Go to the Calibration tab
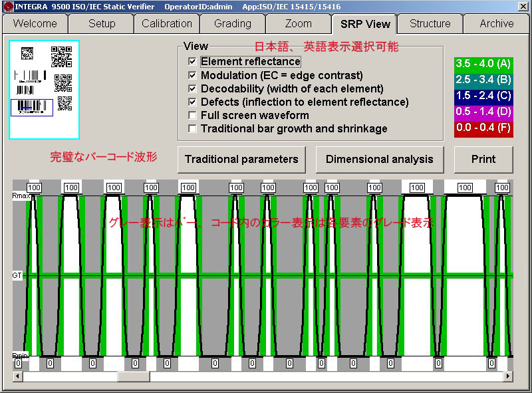 pyautogui.click(x=167, y=23)
